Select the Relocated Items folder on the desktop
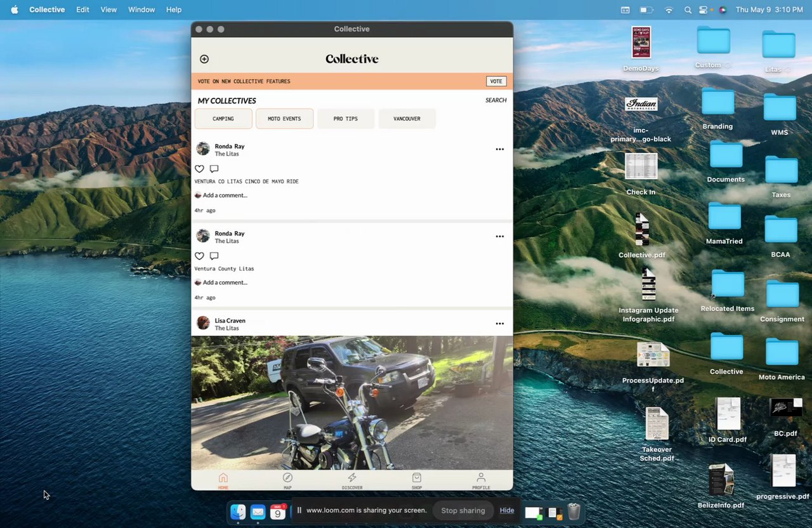The height and width of the screenshot is (528, 812). click(728, 291)
